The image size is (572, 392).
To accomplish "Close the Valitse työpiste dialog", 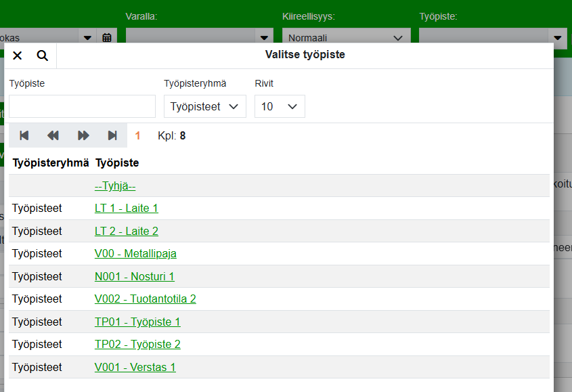I will 18,56.
